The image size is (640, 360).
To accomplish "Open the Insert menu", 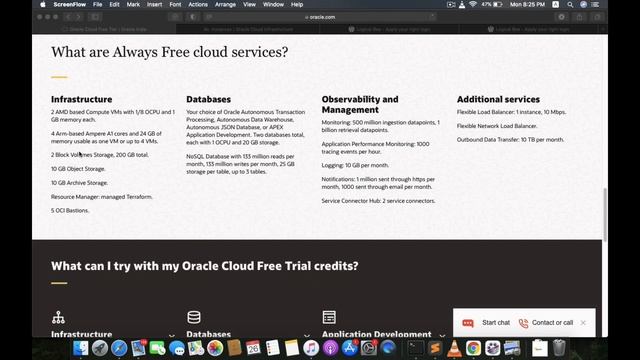I will tap(154, 4).
